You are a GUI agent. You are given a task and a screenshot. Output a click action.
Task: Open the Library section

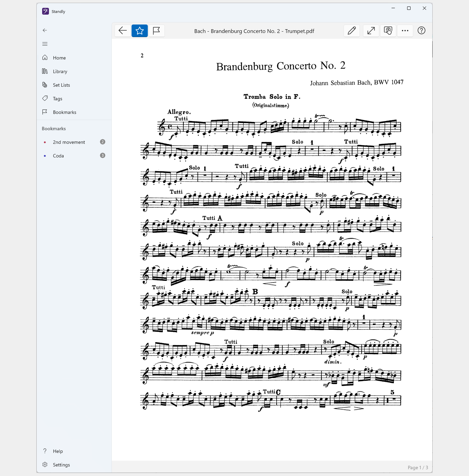(74, 71)
